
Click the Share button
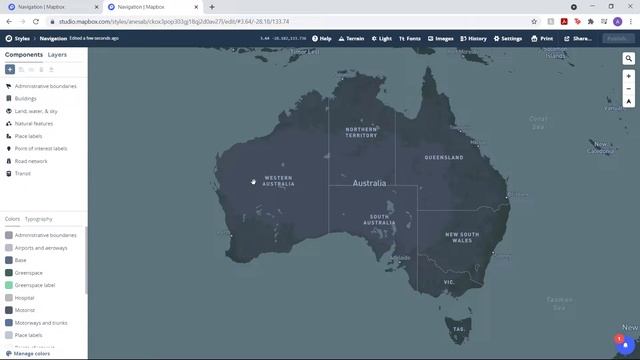tap(578, 38)
